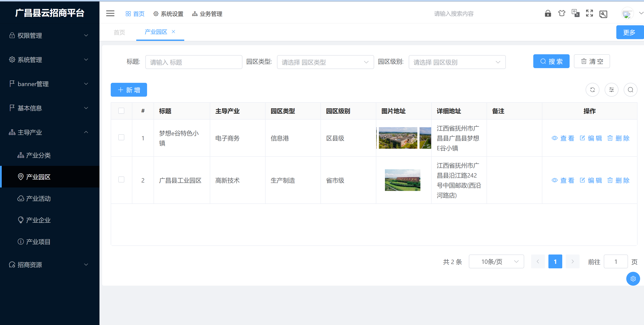Image resolution: width=644 pixels, height=325 pixels.
Task: Open floating settings gear button
Action: point(633,279)
